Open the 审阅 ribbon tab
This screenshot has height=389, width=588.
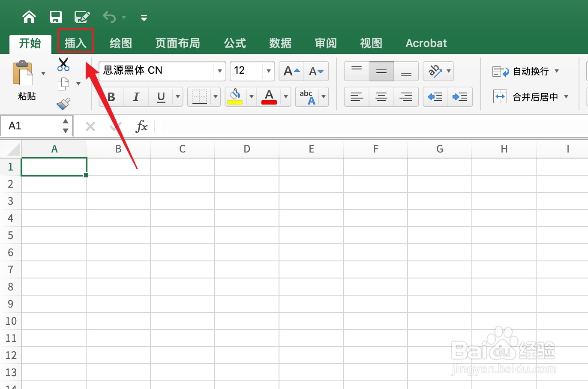pyautogui.click(x=326, y=43)
